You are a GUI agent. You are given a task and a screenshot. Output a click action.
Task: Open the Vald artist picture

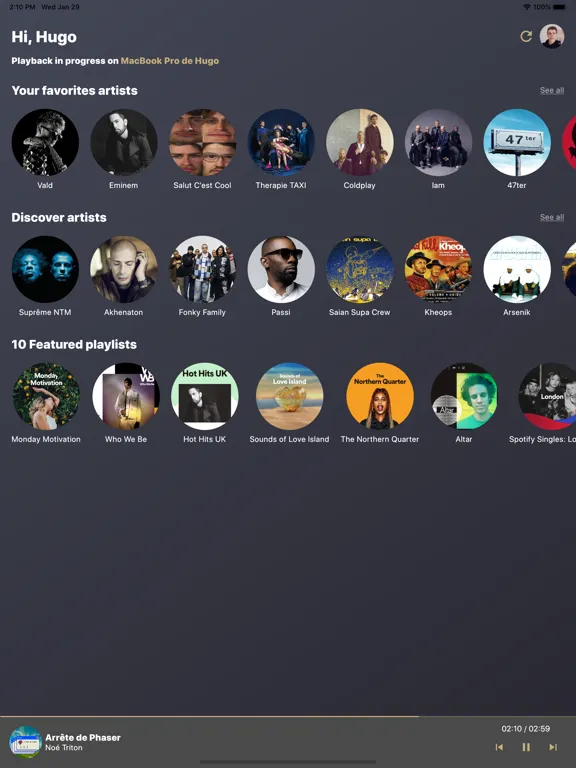pyautogui.click(x=45, y=142)
